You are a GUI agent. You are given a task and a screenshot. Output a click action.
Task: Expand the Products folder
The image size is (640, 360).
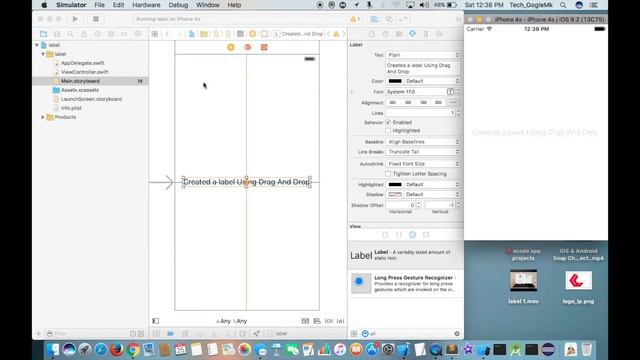click(43, 117)
